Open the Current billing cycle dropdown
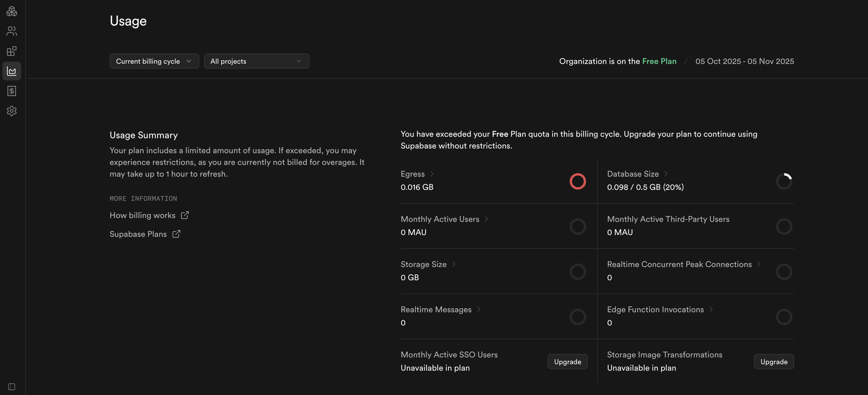 pos(154,61)
